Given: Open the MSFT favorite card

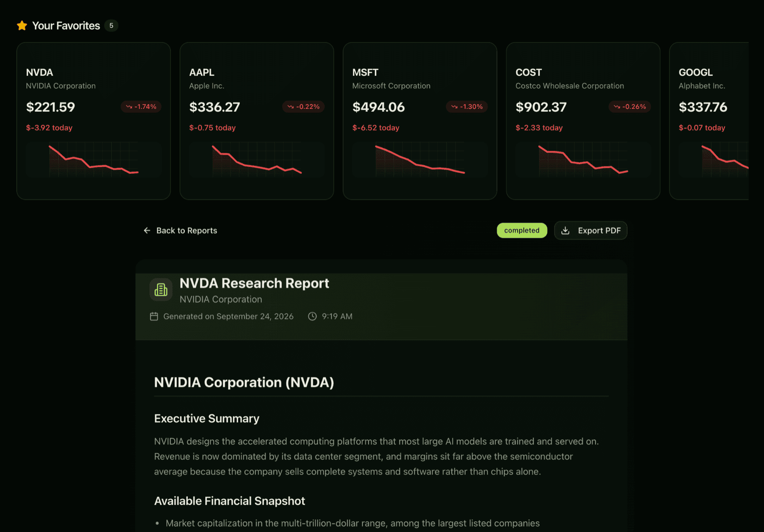Looking at the screenshot, I should click(420, 121).
